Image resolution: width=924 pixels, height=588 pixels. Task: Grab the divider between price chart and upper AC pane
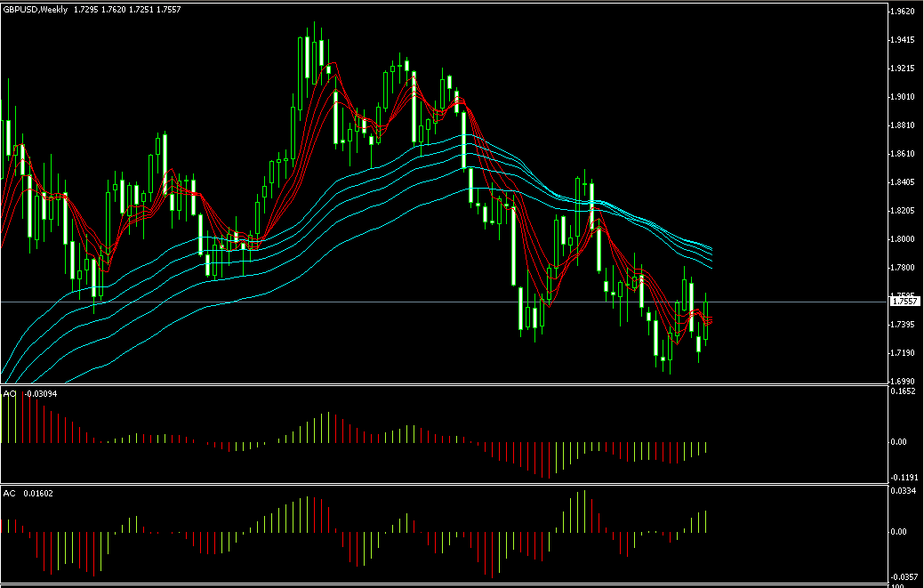click(445, 385)
